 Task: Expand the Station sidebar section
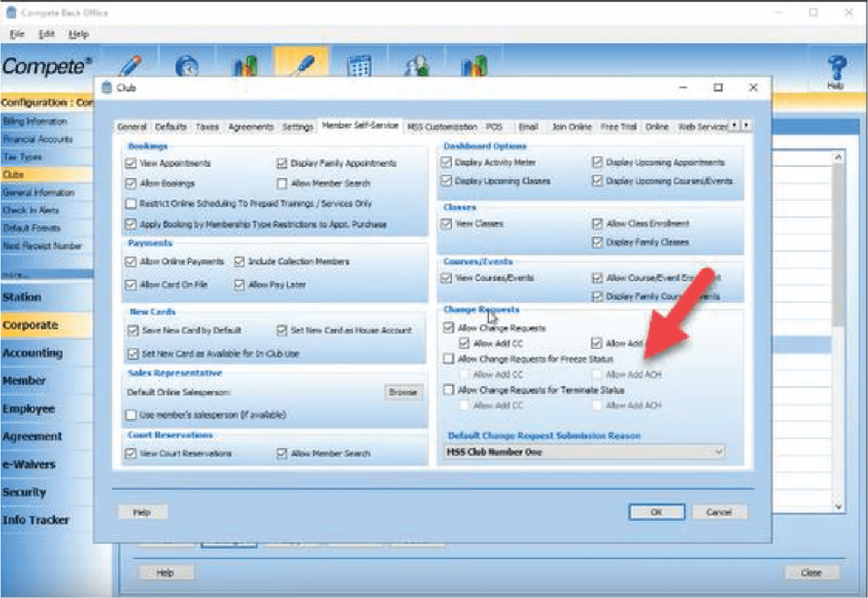click(x=47, y=297)
